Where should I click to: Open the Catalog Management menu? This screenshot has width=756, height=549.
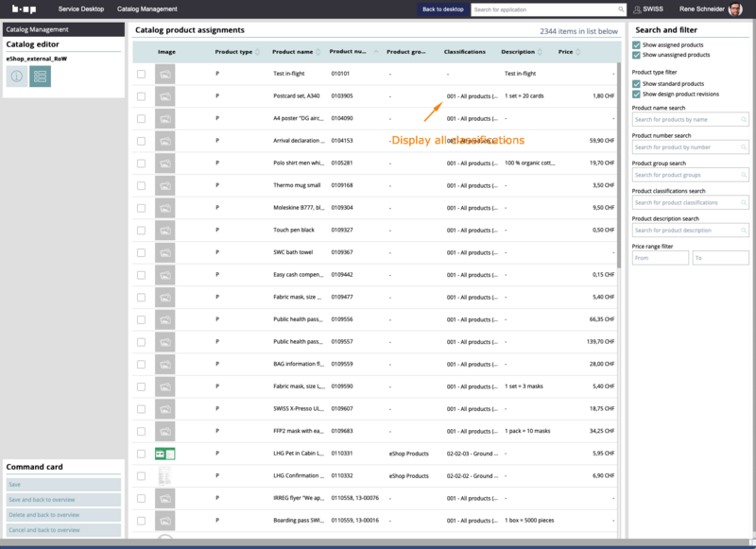click(146, 9)
